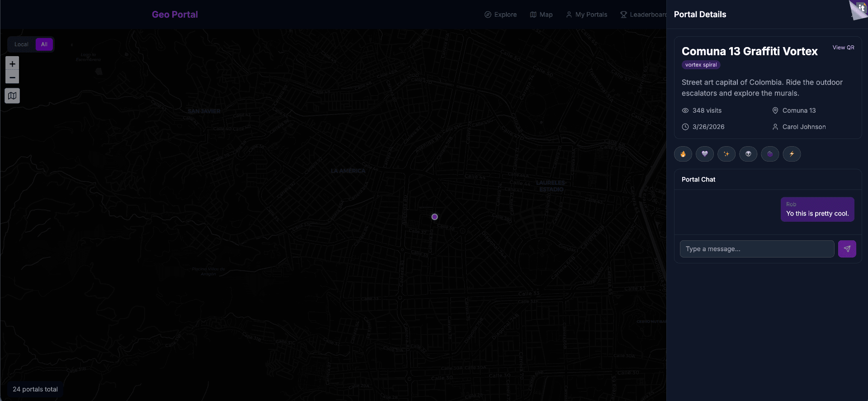React with the sparkles emoji

pos(726,154)
